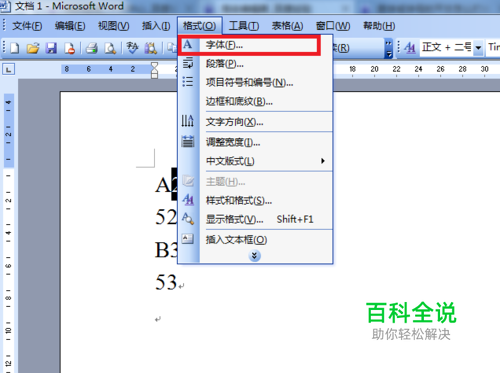
Task: Open the 工具(T) menu
Action: coord(244,26)
